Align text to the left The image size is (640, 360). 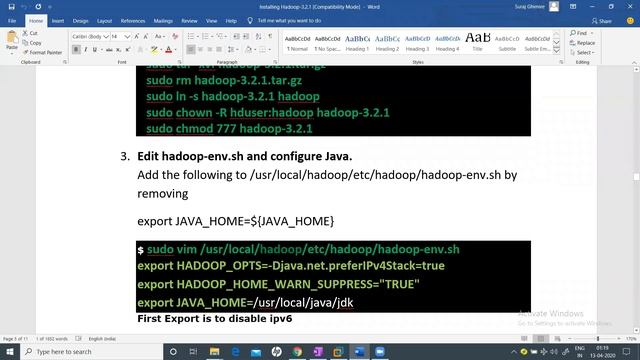[191, 50]
